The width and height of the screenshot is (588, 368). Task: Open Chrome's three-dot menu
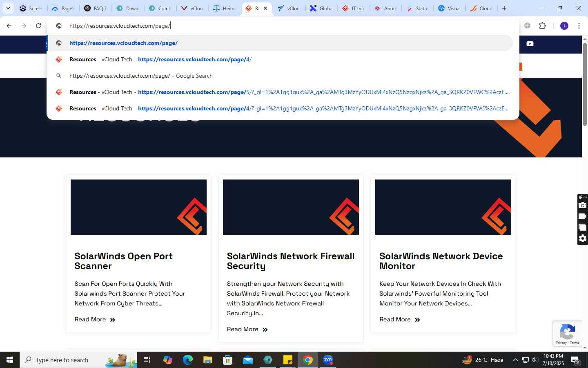click(579, 26)
